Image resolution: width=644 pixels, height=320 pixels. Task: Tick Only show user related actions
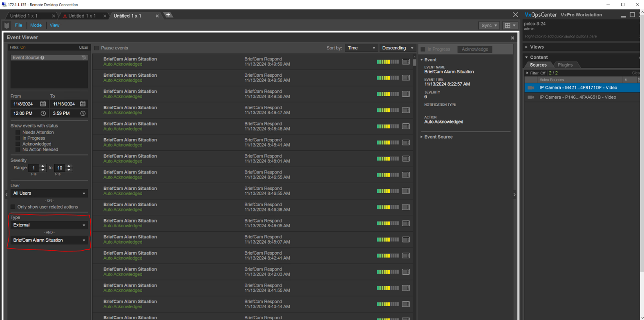tap(13, 207)
